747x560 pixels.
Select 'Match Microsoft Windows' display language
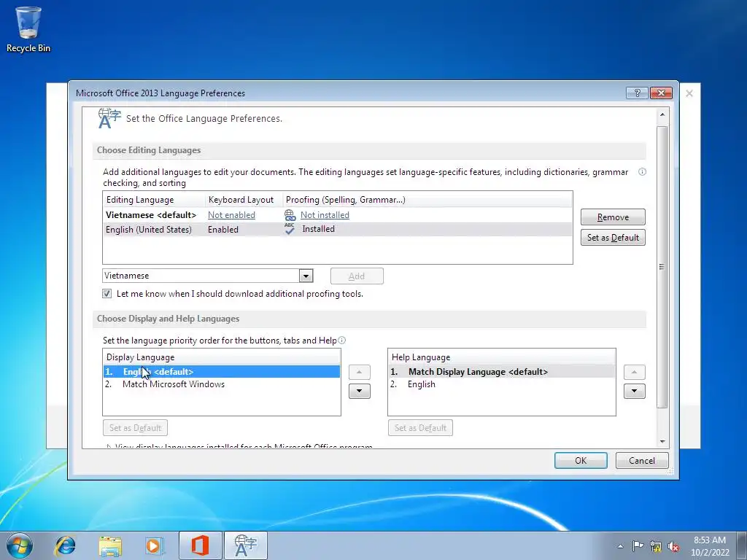[222, 384]
